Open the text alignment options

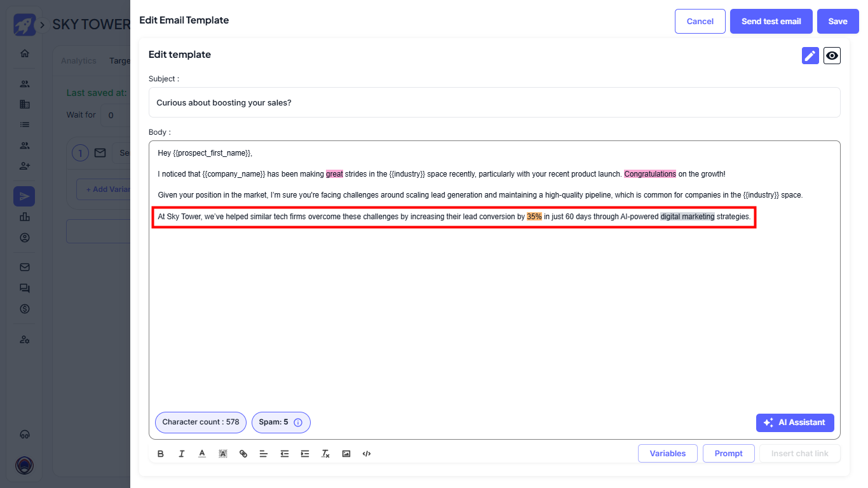pyautogui.click(x=264, y=454)
